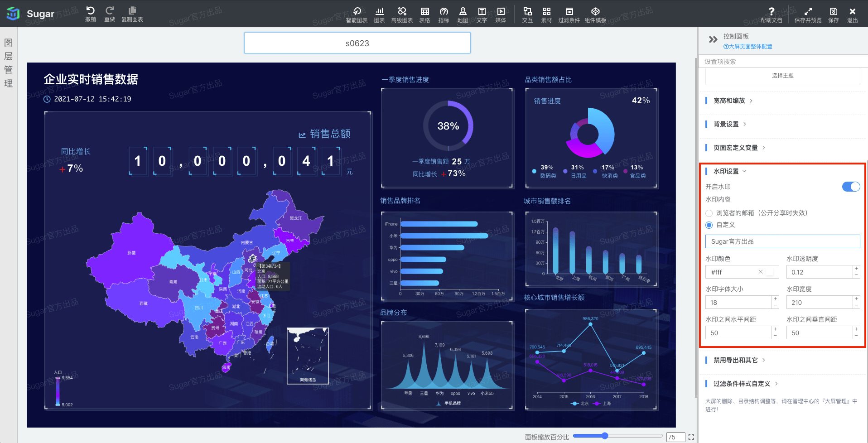
Task: Click the 保存 save icon
Action: tap(833, 14)
